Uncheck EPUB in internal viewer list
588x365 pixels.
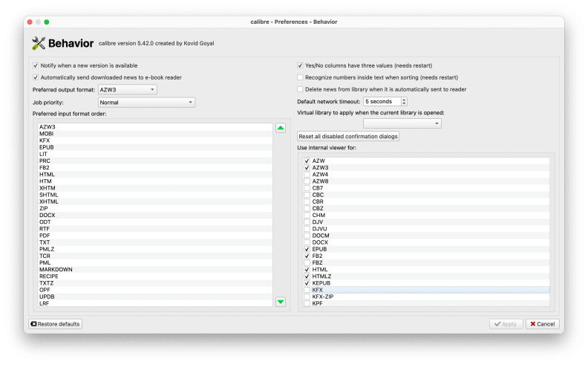307,249
